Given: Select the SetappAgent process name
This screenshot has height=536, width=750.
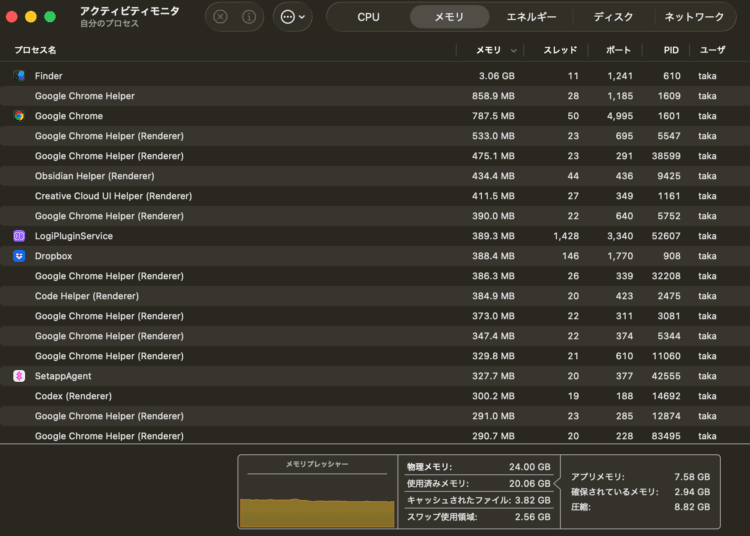Looking at the screenshot, I should (63, 376).
